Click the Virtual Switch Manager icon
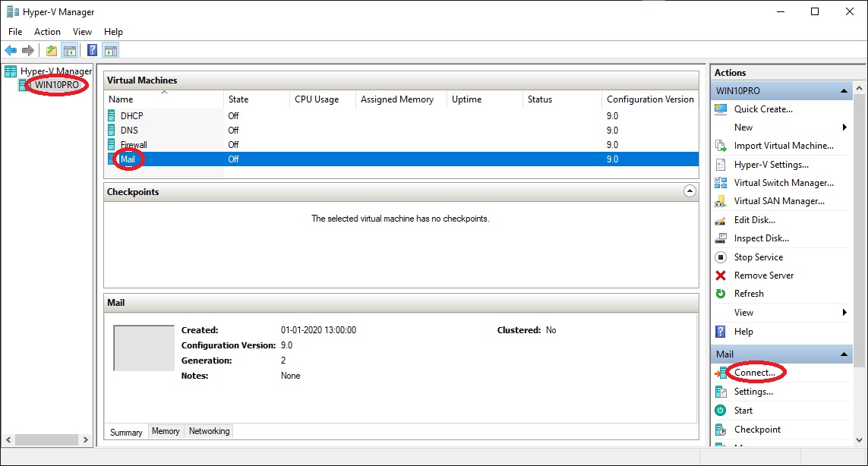868x466 pixels. click(x=721, y=183)
